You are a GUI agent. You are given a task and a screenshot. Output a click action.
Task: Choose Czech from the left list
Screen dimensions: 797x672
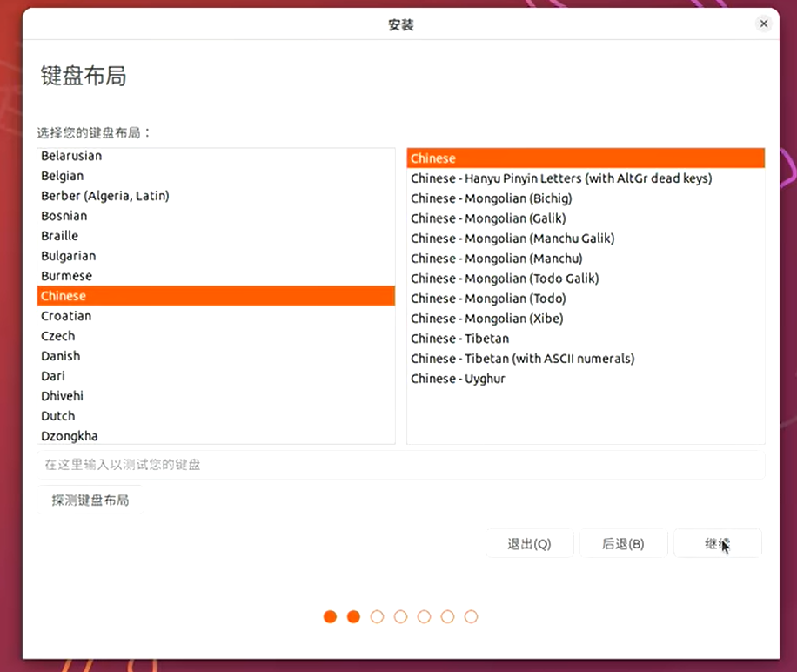(x=58, y=336)
